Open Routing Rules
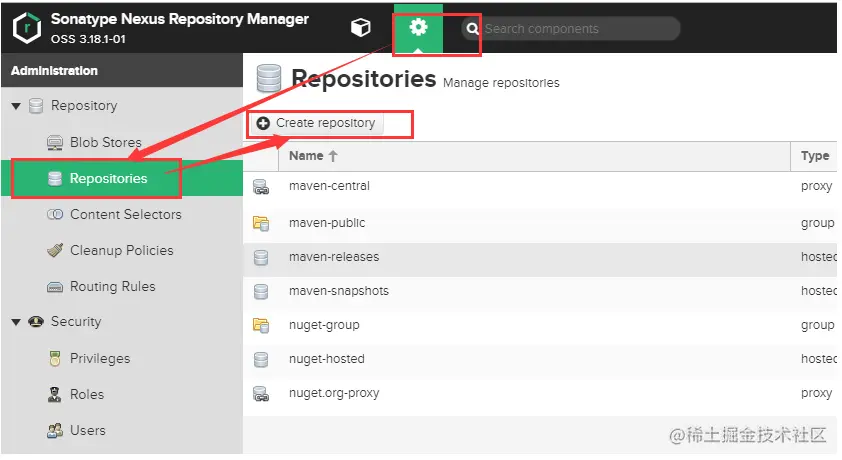Screen dimensions: 842x460 click(x=113, y=287)
